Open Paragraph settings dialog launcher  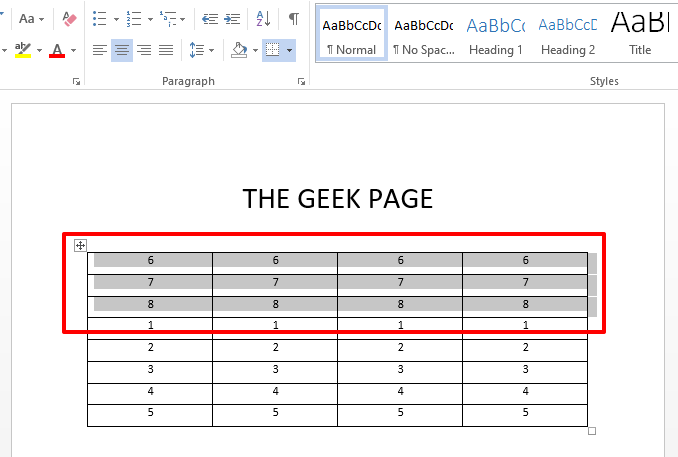(302, 82)
